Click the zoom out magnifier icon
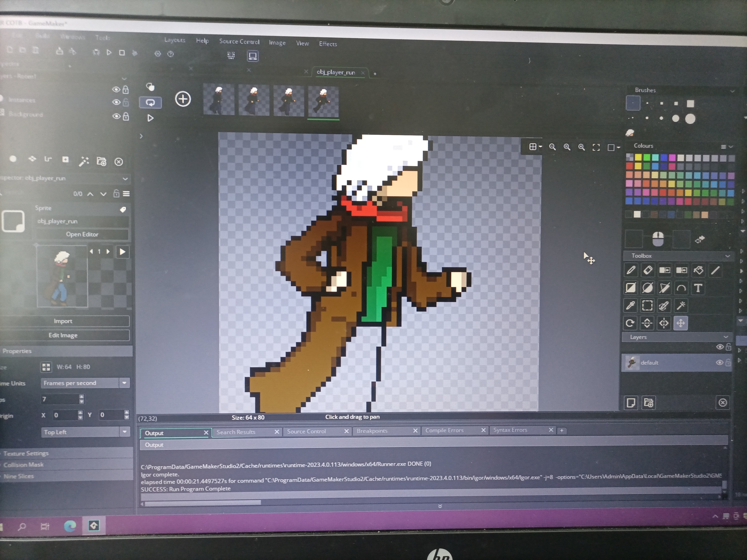 (552, 147)
